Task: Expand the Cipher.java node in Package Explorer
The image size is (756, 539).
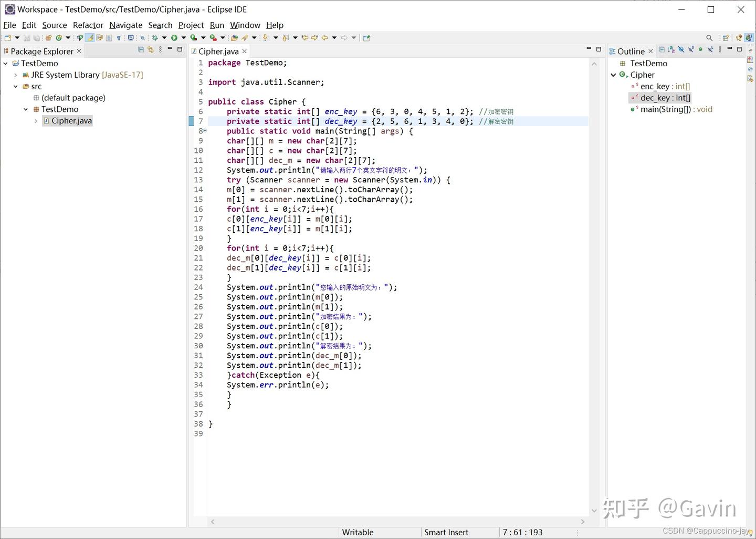Action: 36,120
